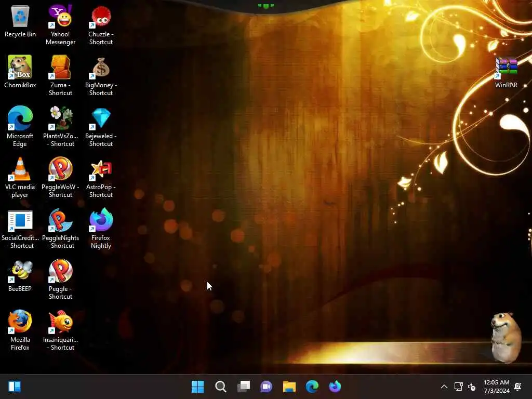532x399 pixels.
Task: Open the Chat taskbar app
Action: tap(267, 387)
